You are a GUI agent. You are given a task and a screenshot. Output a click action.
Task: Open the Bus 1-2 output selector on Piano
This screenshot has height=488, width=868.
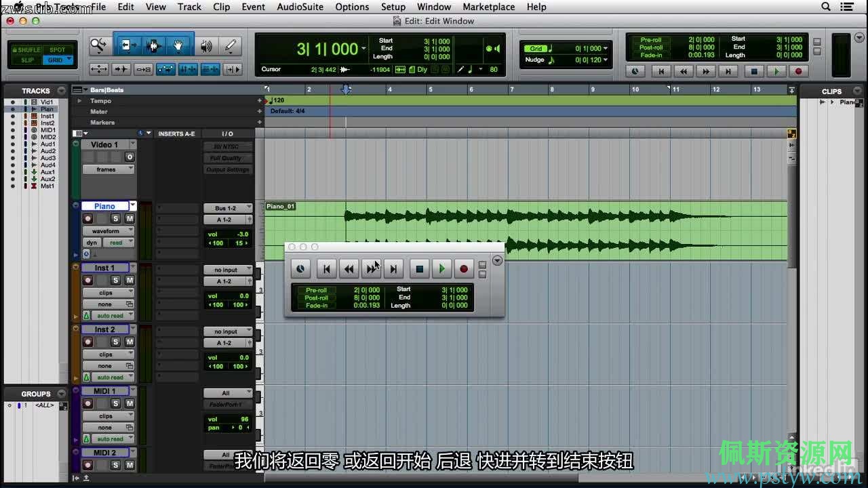(x=227, y=208)
